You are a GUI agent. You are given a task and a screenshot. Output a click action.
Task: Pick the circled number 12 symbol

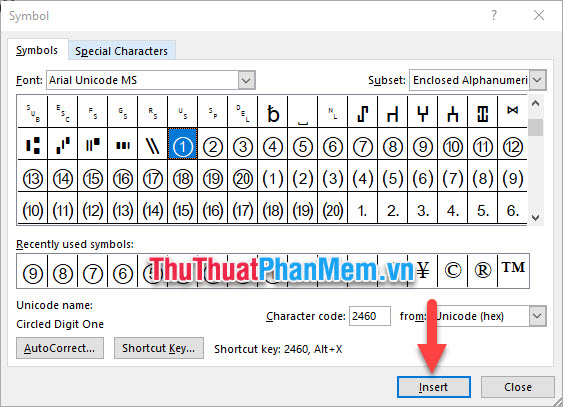pyautogui.click(x=512, y=147)
